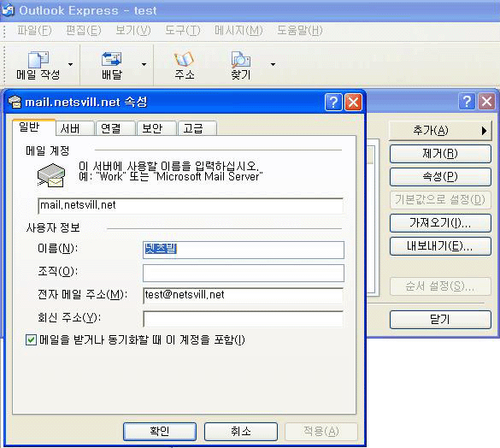Viewport: 500px width, 448px height.
Task: Open the 주소 address book icon
Action: (184, 59)
